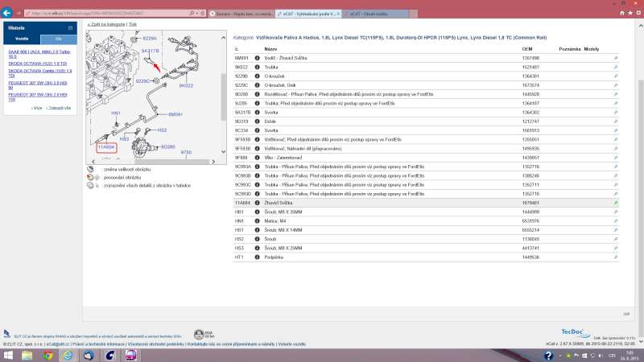Click the Tisk print link
This screenshot has height=362, width=644.
pyautogui.click(x=132, y=24)
